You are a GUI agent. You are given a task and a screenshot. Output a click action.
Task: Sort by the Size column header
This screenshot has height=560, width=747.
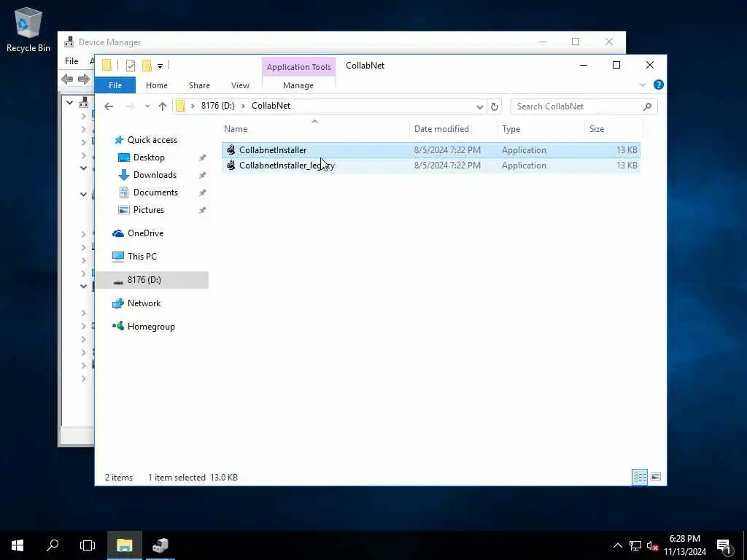point(614,129)
